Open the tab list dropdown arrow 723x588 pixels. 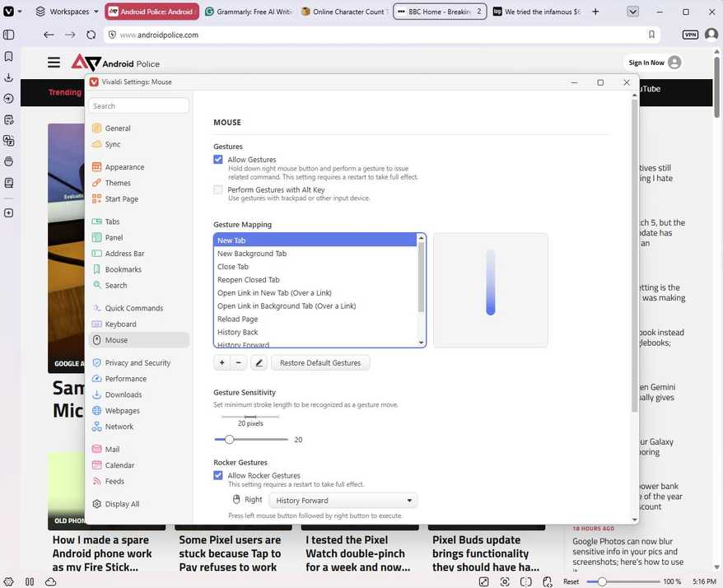pos(632,12)
